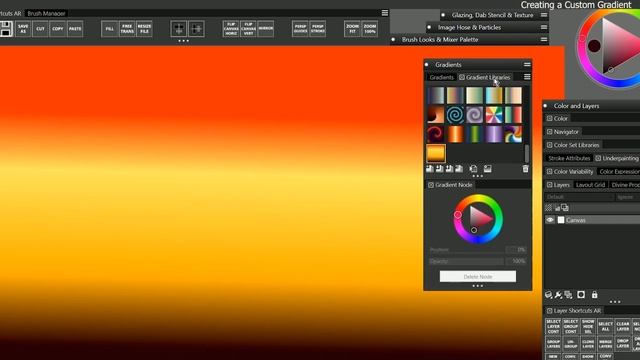Click the SELECT ALL layer shortcut button
This screenshot has height=360, width=640.
pyautogui.click(x=605, y=327)
